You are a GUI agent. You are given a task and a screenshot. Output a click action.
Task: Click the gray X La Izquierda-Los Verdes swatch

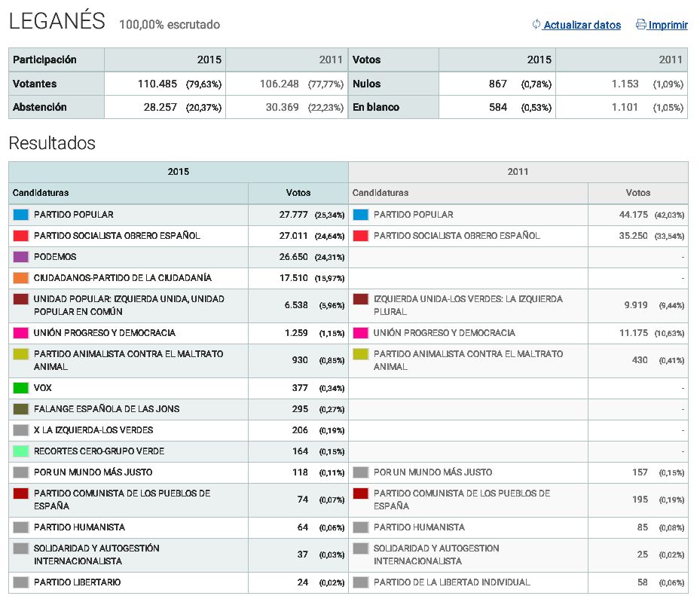coord(21,430)
